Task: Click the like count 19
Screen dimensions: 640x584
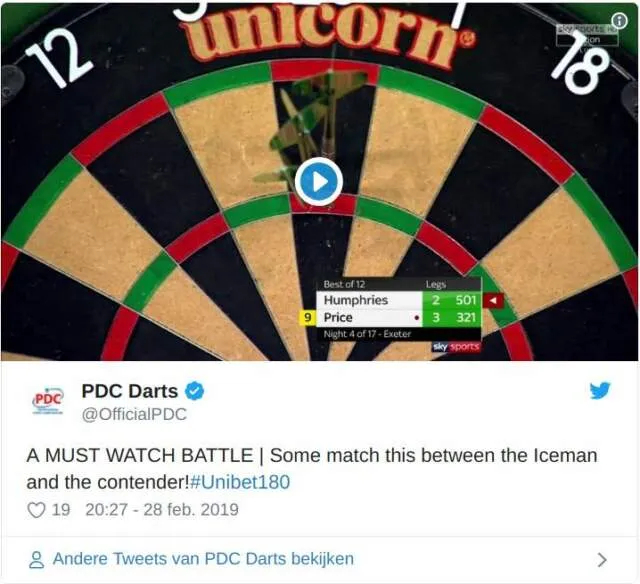Action: tap(61, 510)
